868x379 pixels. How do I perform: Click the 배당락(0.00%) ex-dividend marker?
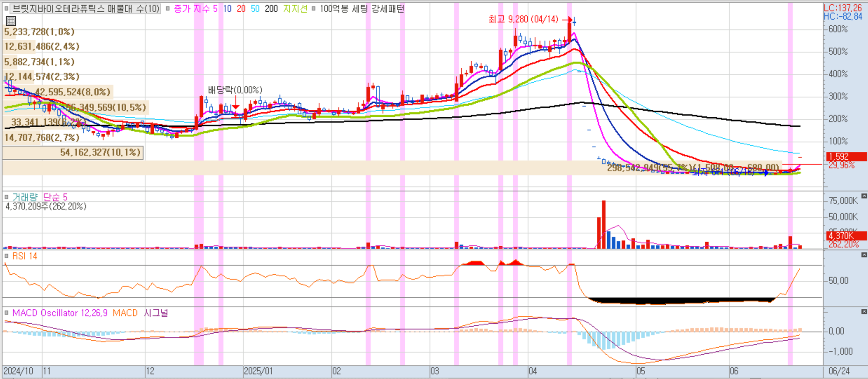click(235, 90)
